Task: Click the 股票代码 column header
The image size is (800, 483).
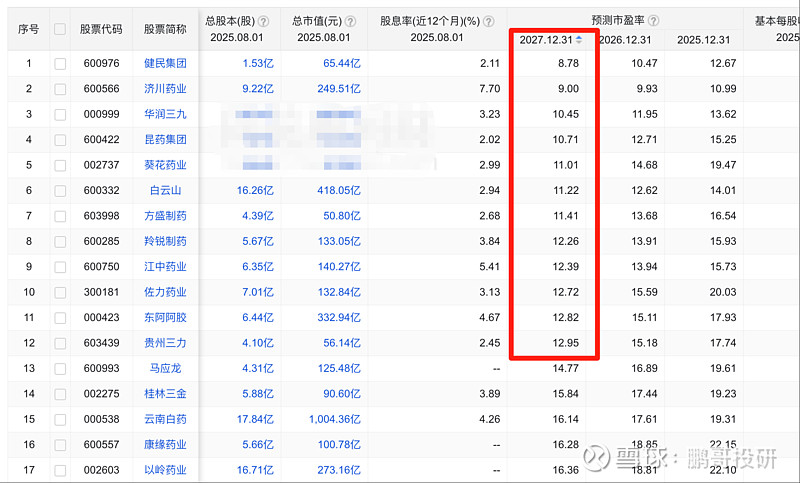Action: tap(101, 29)
